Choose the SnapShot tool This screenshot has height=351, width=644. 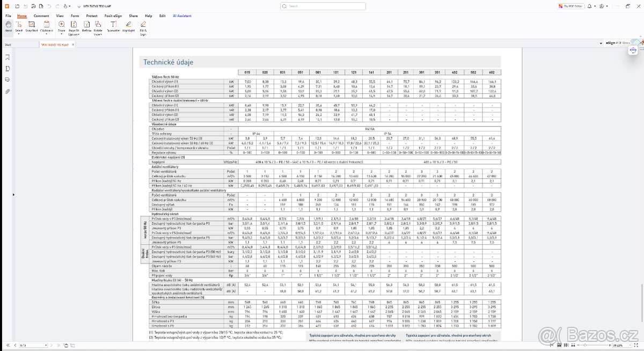tap(31, 26)
